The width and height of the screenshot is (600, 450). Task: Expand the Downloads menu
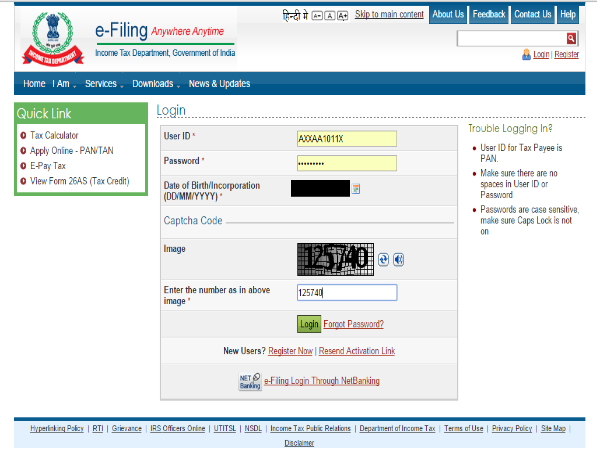[x=155, y=84]
